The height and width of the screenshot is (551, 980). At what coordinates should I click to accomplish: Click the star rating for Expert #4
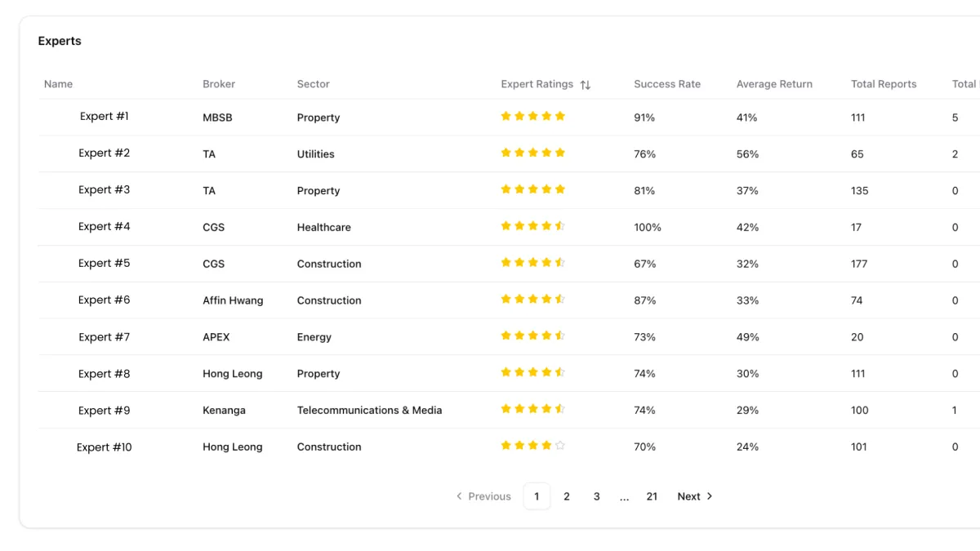coord(532,226)
